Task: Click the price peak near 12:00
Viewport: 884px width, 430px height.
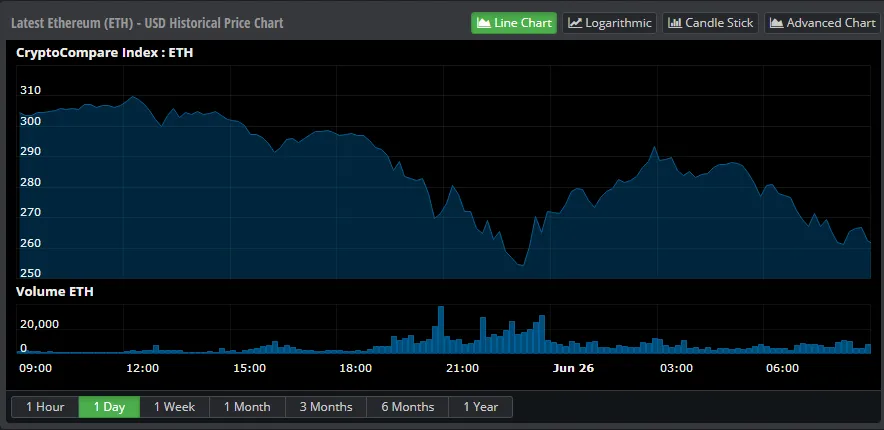Action: coord(133,97)
